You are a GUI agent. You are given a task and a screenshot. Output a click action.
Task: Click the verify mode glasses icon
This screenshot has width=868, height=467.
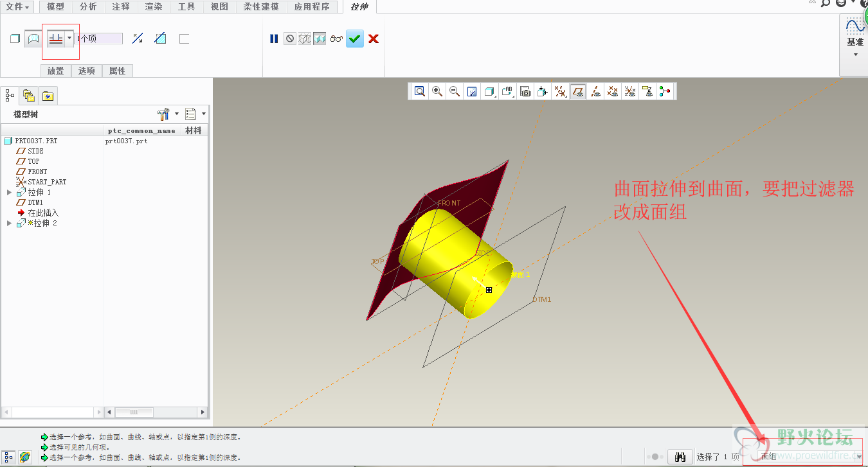point(336,39)
